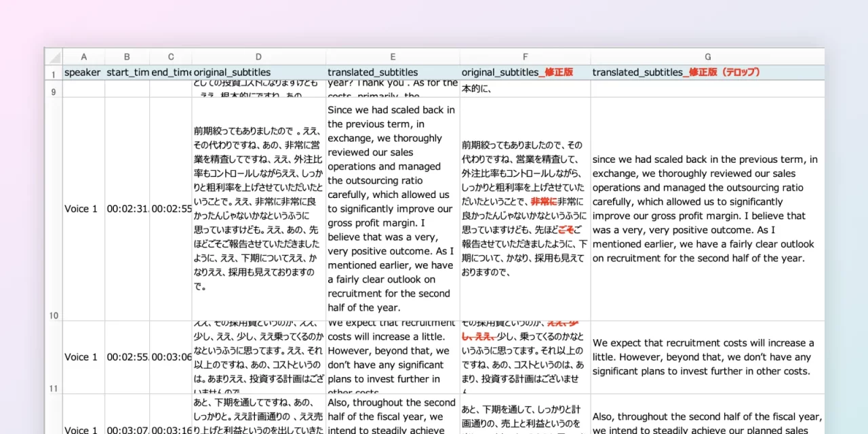
Task: Click the 'translated_subtitles_修正版（テロップ）' header cell
Action: [x=707, y=73]
